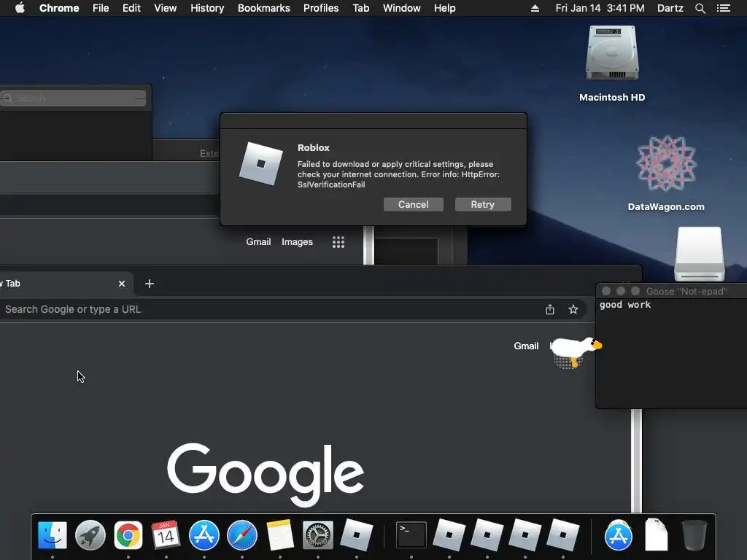
Task: Open System Preferences gear in Dock
Action: 318,535
